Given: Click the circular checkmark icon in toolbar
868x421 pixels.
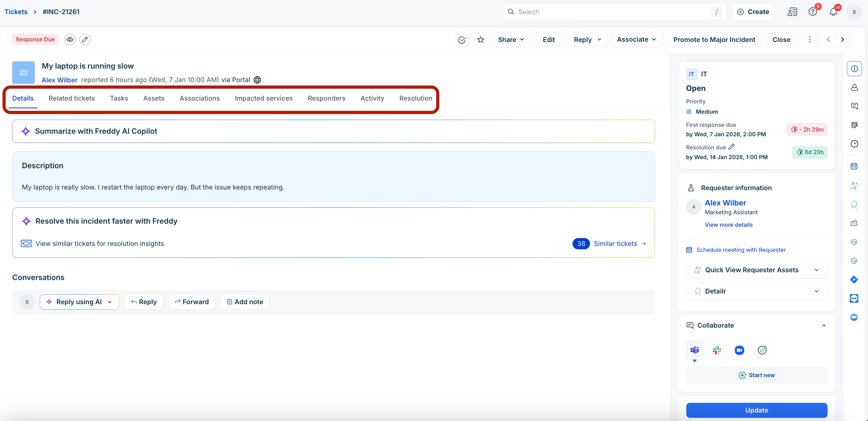Looking at the screenshot, I should [462, 40].
